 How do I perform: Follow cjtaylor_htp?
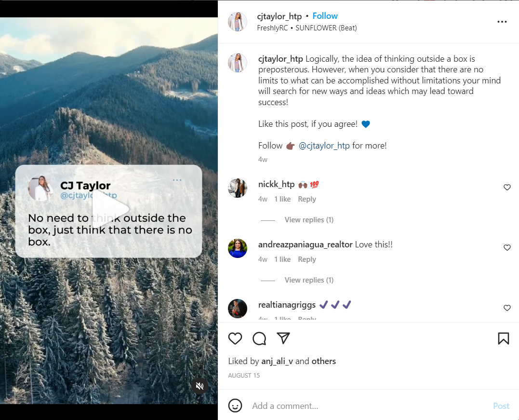[325, 16]
